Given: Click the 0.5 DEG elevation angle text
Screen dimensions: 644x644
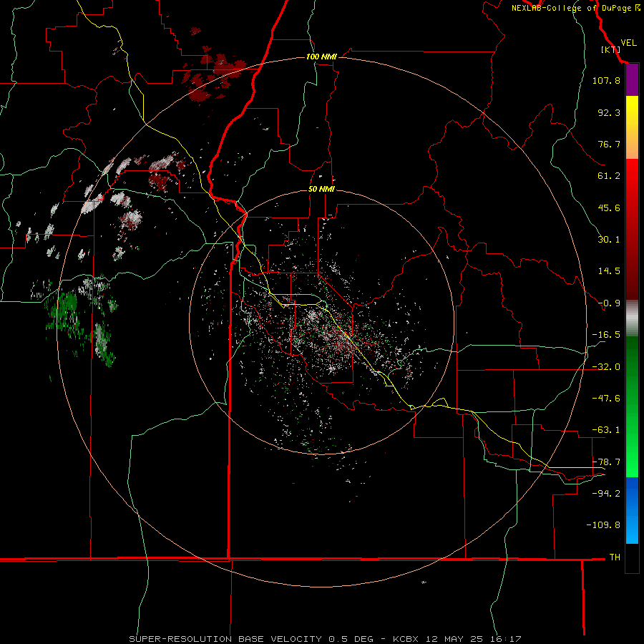Looking at the screenshot, I should 351,639.
